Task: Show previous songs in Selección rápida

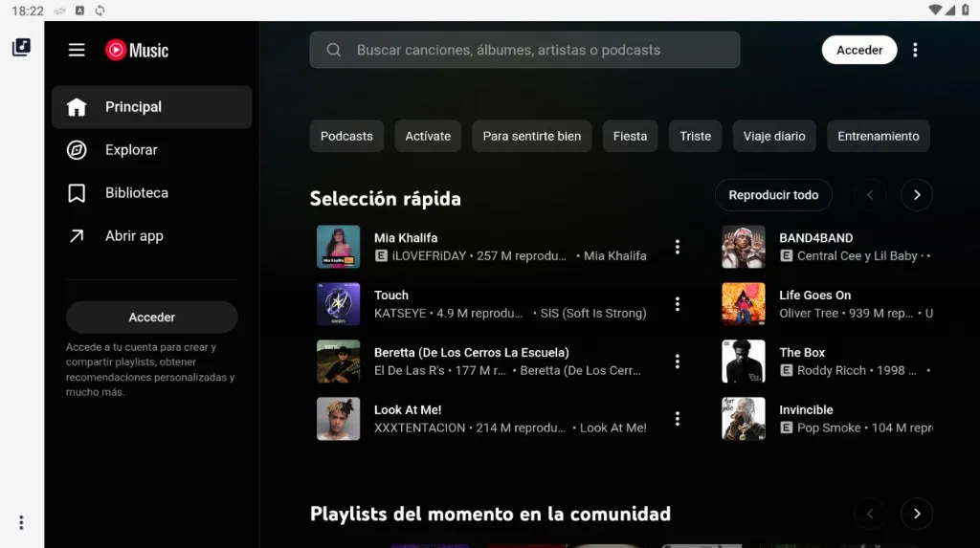Action: pyautogui.click(x=870, y=195)
